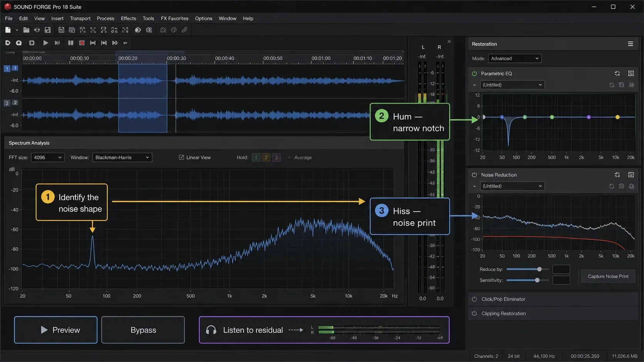Click the Play button in the transport bar
Screen dimensions: 644x362
click(45, 43)
